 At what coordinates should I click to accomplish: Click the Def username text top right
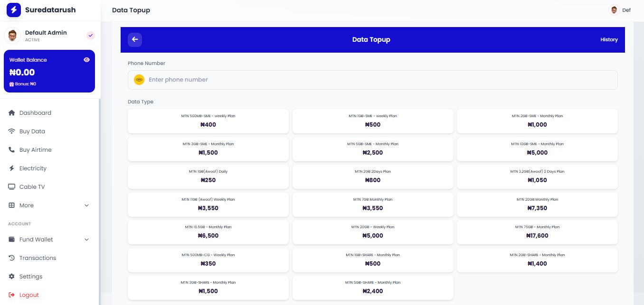pos(626,10)
